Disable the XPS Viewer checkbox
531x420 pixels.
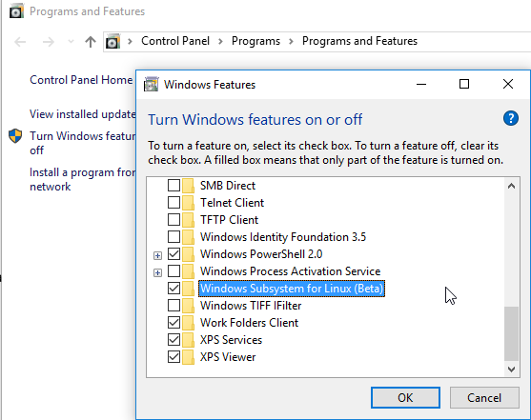point(174,357)
